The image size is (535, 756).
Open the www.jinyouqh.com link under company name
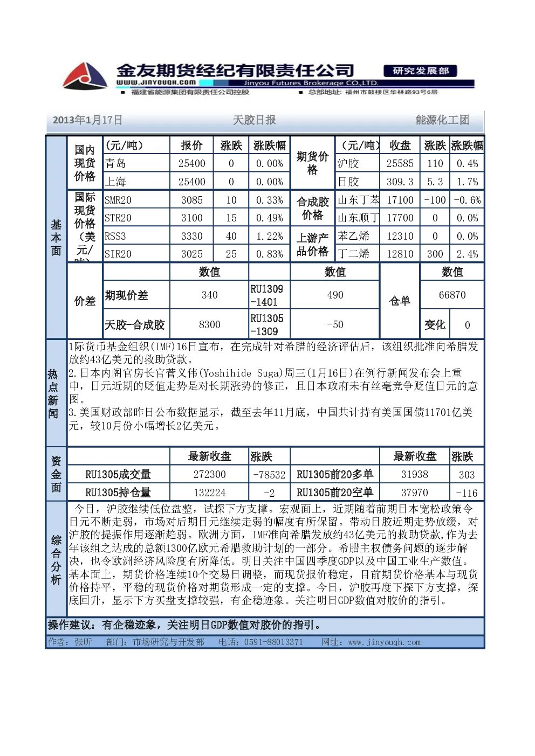tap(156, 82)
